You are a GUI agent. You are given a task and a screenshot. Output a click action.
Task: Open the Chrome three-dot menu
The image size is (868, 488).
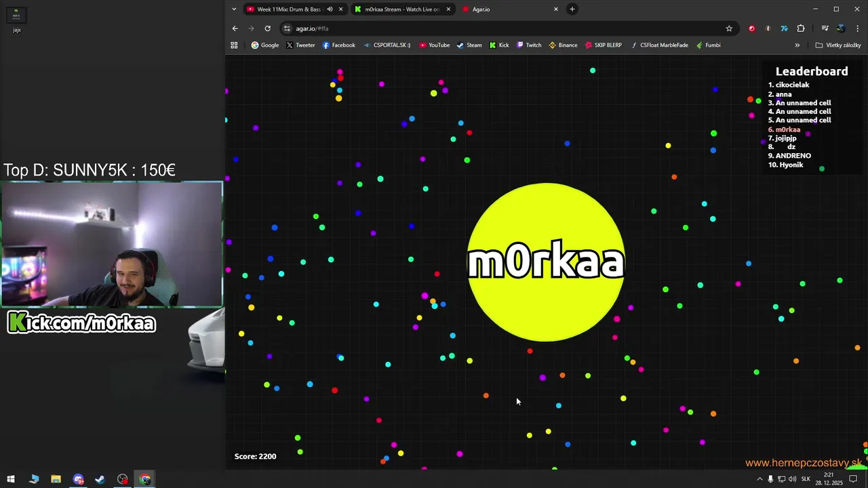point(858,28)
